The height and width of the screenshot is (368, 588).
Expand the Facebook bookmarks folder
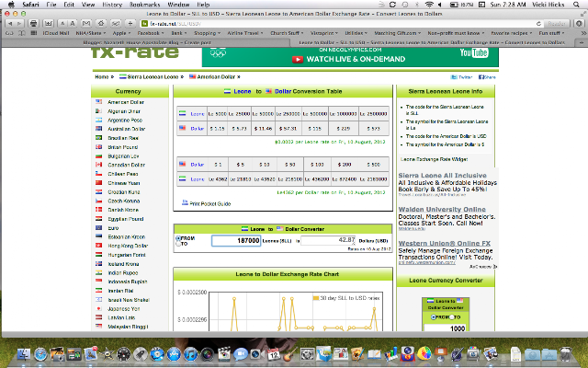(x=151, y=33)
